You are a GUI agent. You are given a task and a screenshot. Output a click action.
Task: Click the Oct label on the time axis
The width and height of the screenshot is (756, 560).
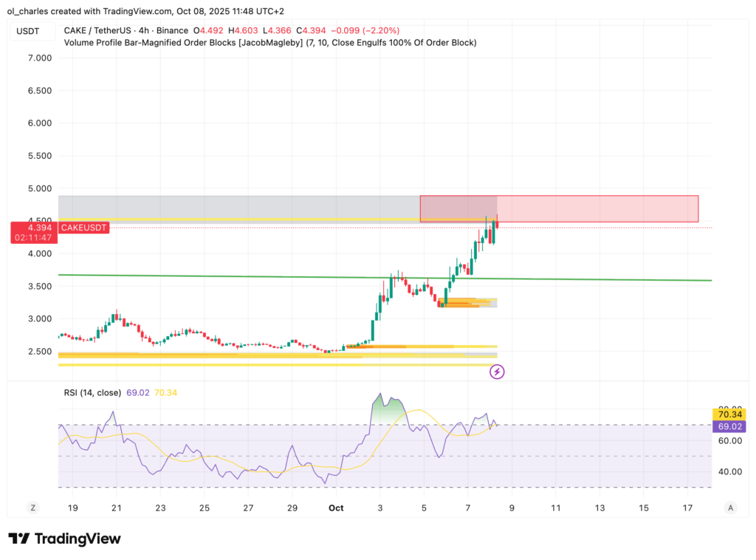tap(336, 508)
